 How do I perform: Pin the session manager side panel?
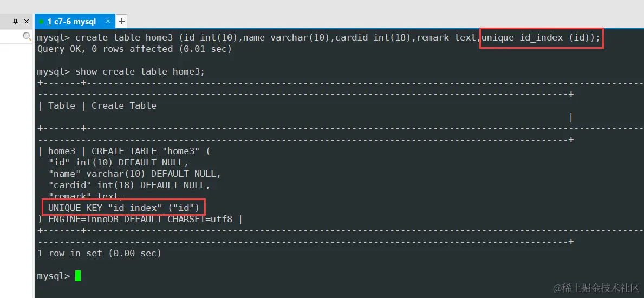[16, 21]
